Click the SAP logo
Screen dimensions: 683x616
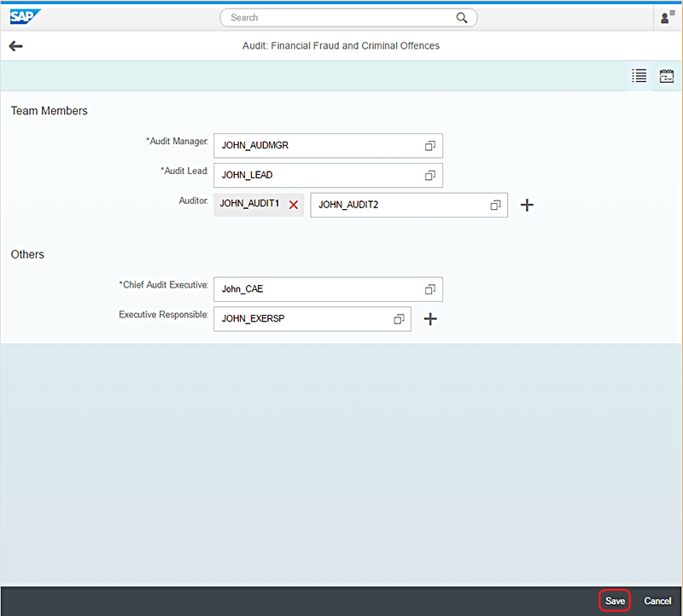tap(24, 15)
